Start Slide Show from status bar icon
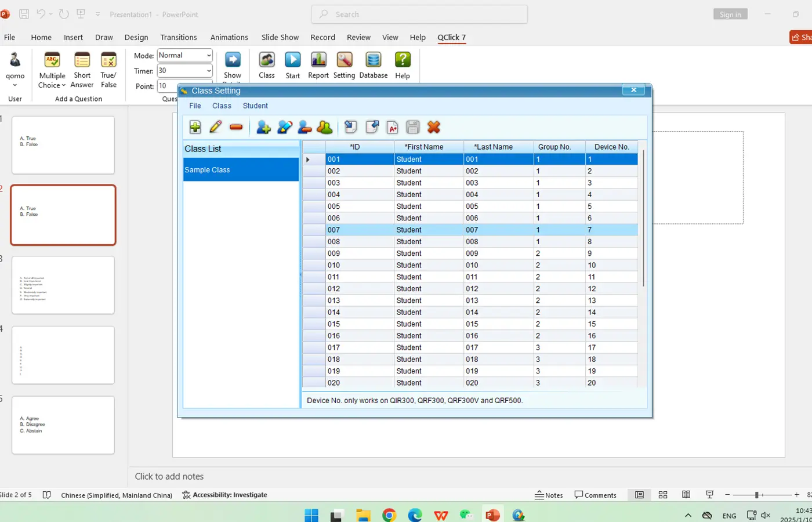This screenshot has width=812, height=522. (709, 495)
